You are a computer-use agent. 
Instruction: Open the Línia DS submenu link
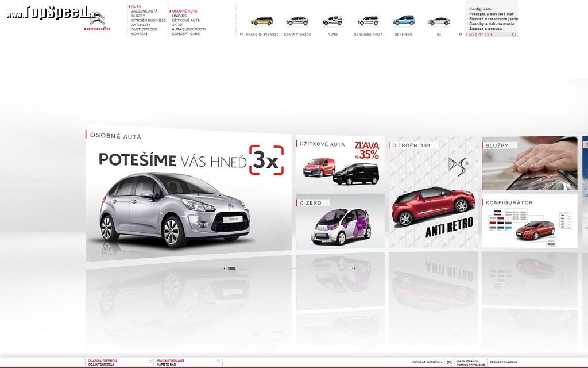179,16
